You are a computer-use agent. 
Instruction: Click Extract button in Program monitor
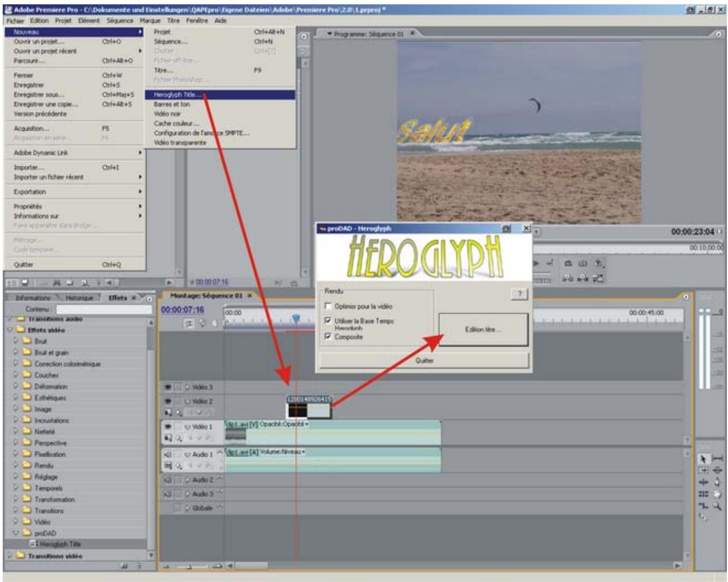click(x=582, y=278)
